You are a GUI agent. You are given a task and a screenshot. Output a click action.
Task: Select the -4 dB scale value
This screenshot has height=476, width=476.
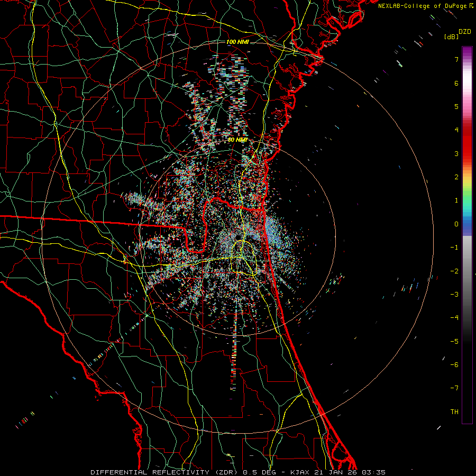point(454,318)
